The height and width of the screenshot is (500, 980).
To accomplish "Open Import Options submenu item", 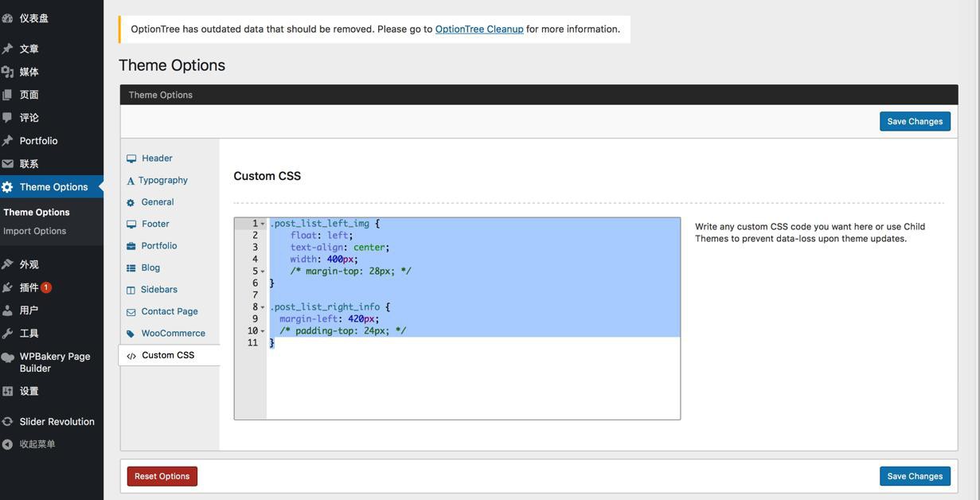I will coord(35,231).
